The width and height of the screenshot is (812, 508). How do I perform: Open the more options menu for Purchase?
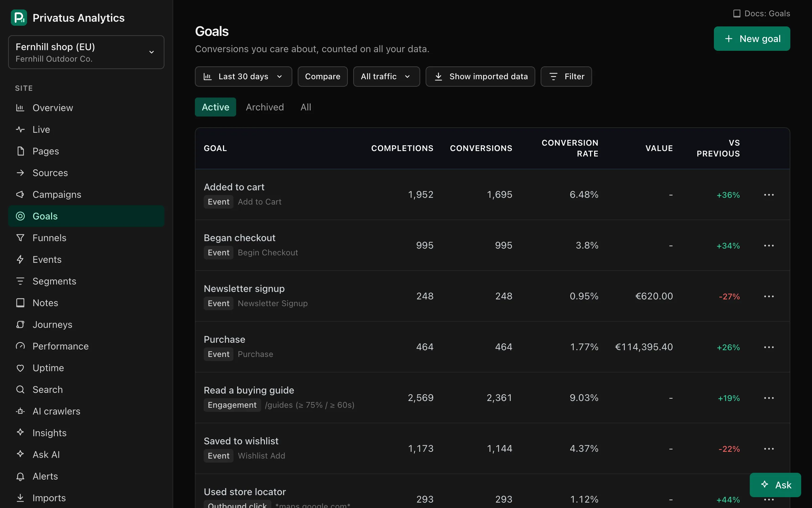769,347
